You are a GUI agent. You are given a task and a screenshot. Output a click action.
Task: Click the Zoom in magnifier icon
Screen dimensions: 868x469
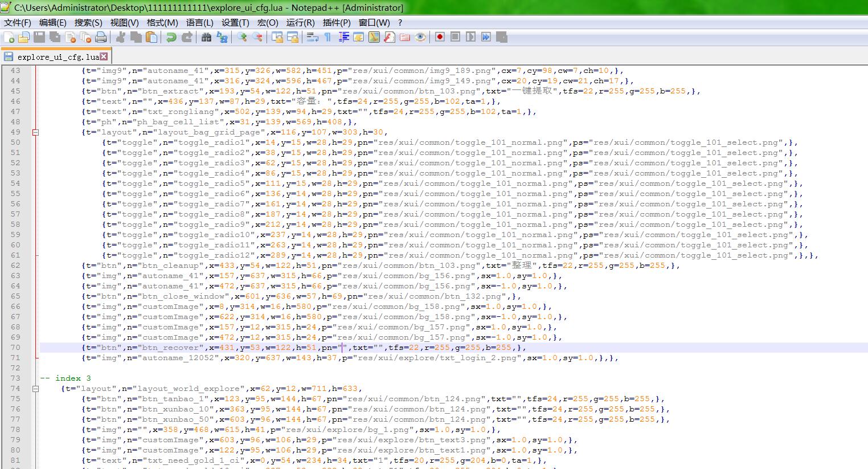coord(243,38)
